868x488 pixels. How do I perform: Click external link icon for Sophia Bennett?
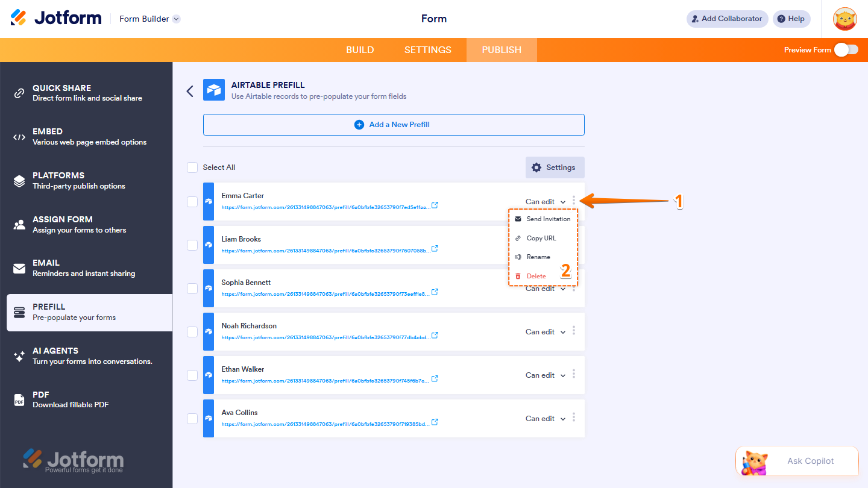click(x=435, y=292)
